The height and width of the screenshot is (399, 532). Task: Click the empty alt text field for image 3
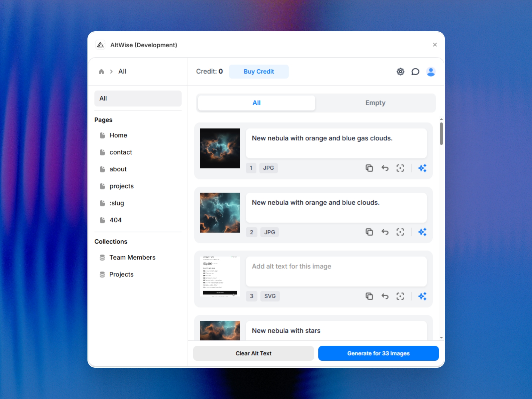tap(336, 271)
